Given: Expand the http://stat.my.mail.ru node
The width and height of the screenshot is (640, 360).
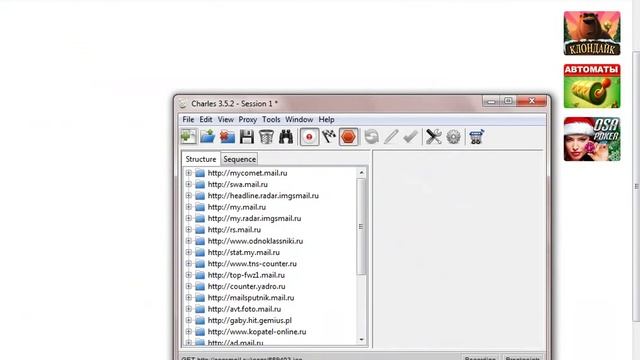Looking at the screenshot, I should coord(189,252).
